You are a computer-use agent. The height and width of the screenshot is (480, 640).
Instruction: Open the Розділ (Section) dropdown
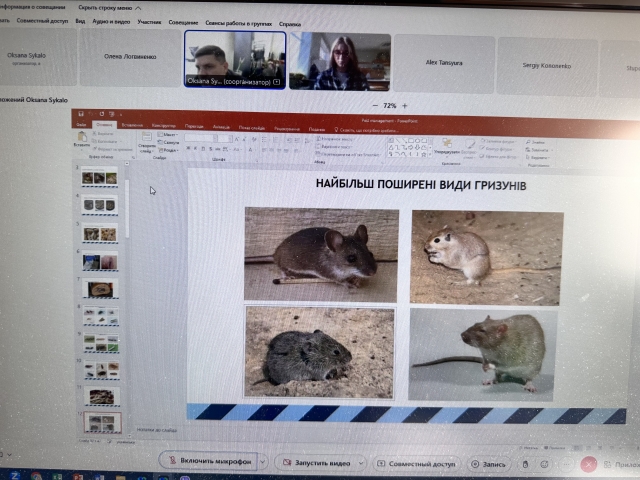click(168, 150)
